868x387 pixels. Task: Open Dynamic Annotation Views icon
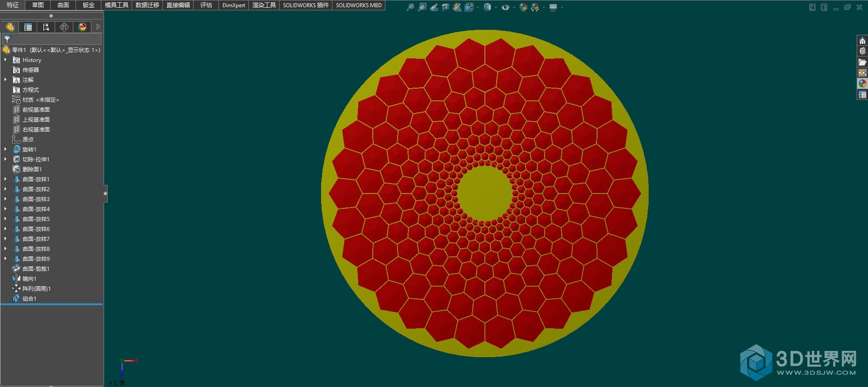457,7
